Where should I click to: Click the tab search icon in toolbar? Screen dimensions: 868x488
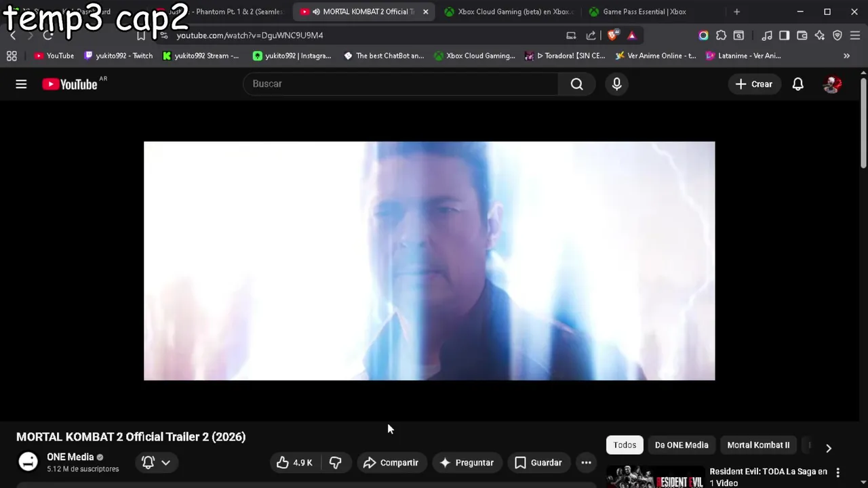click(738, 35)
